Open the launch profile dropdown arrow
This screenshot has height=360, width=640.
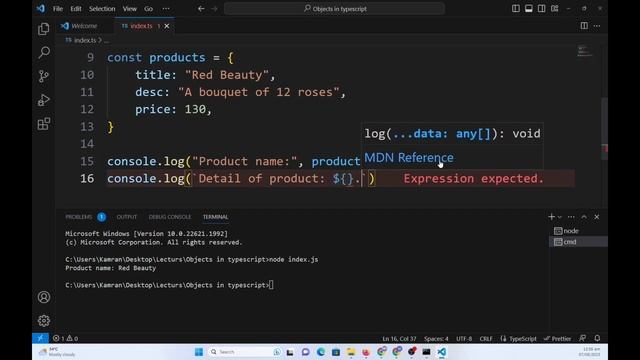[560, 217]
